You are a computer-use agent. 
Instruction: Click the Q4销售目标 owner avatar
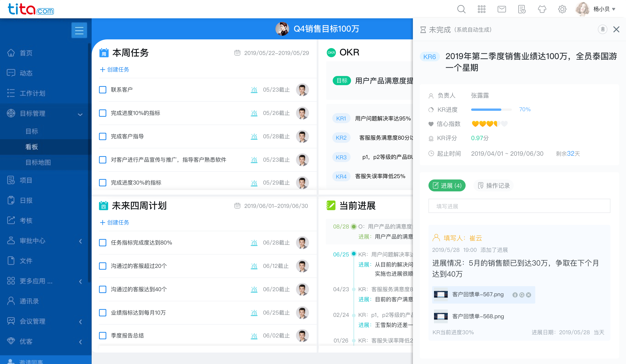(282, 29)
